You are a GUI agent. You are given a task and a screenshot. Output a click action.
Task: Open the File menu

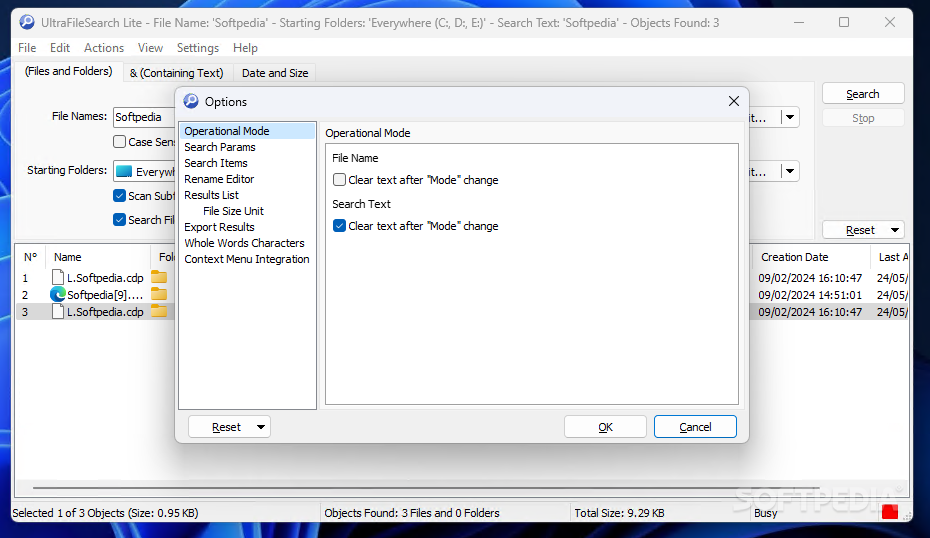click(27, 48)
